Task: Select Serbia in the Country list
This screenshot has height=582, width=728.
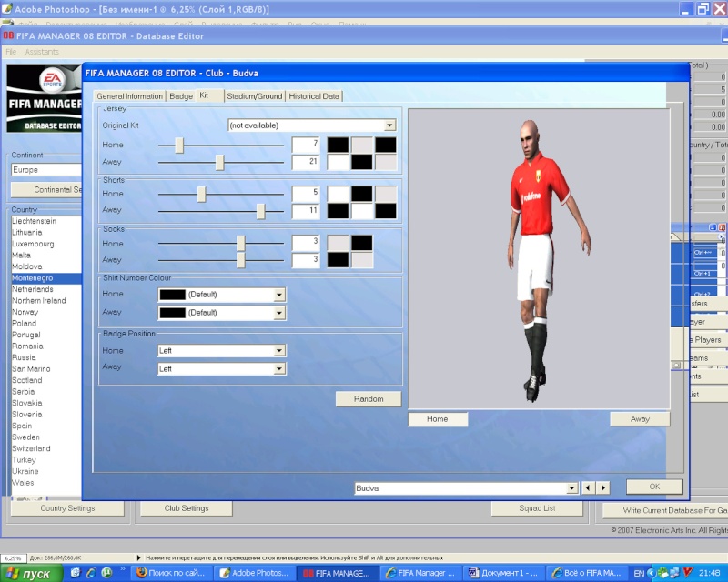Action: [x=46, y=392]
